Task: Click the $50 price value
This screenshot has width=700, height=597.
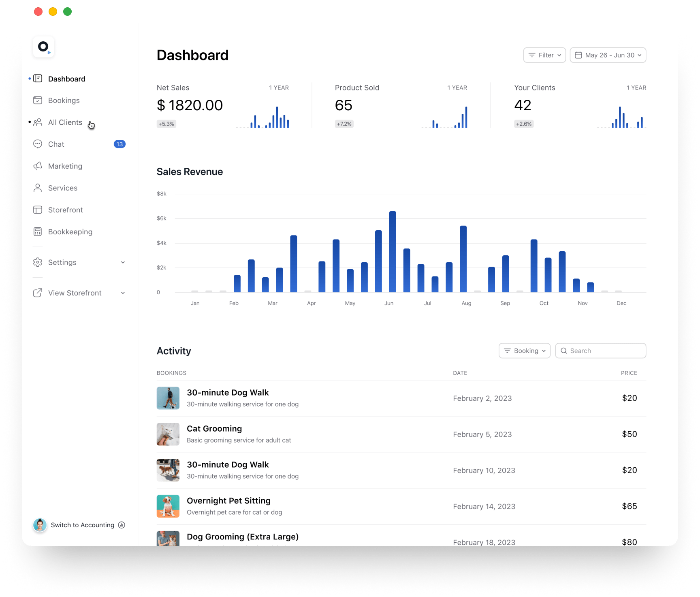Action: coord(630,434)
